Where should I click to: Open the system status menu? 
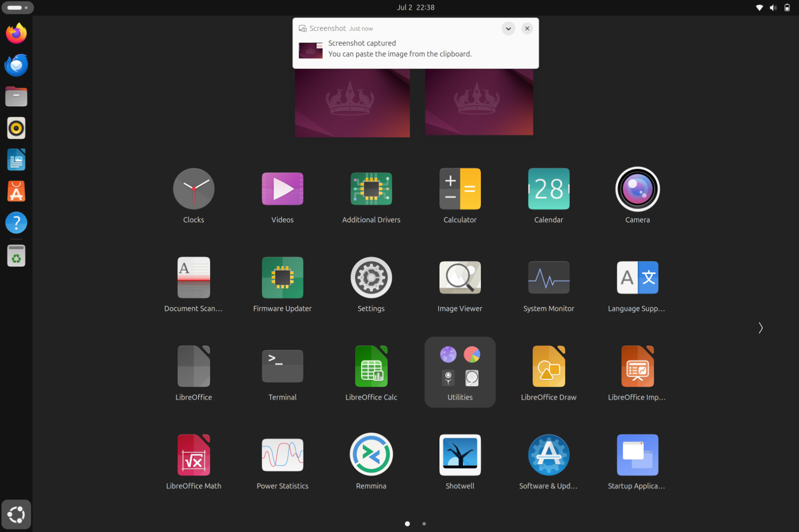point(773,7)
